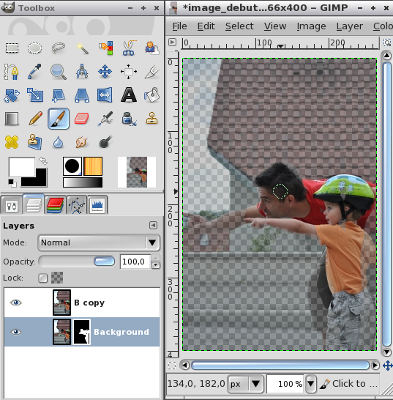Viewport: 393px width, 400px height.
Task: Click the active gradient indicator
Action: coord(83,182)
